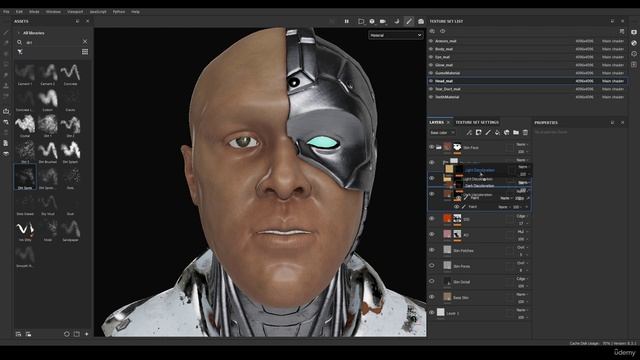Screen dimensions: 640x360
Task: Open display settings in right dock
Action: (634, 32)
